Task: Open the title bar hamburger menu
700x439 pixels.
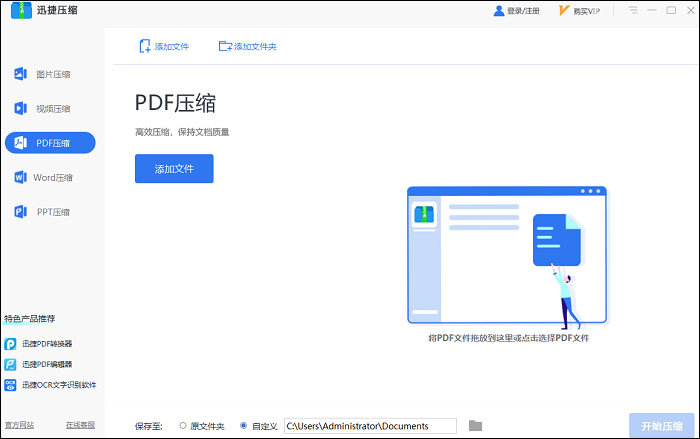Action: [x=633, y=10]
